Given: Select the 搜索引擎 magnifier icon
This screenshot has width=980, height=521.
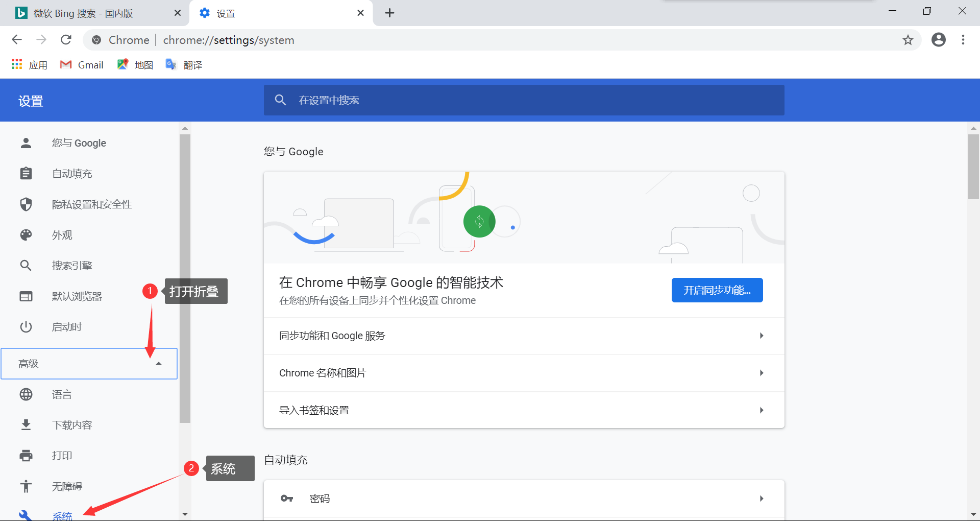Looking at the screenshot, I should click(x=26, y=265).
